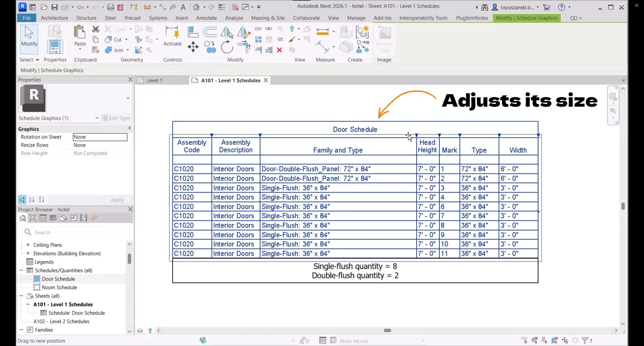The height and width of the screenshot is (346, 644).
Task: Open the Architecture ribbon tab
Action: (54, 18)
